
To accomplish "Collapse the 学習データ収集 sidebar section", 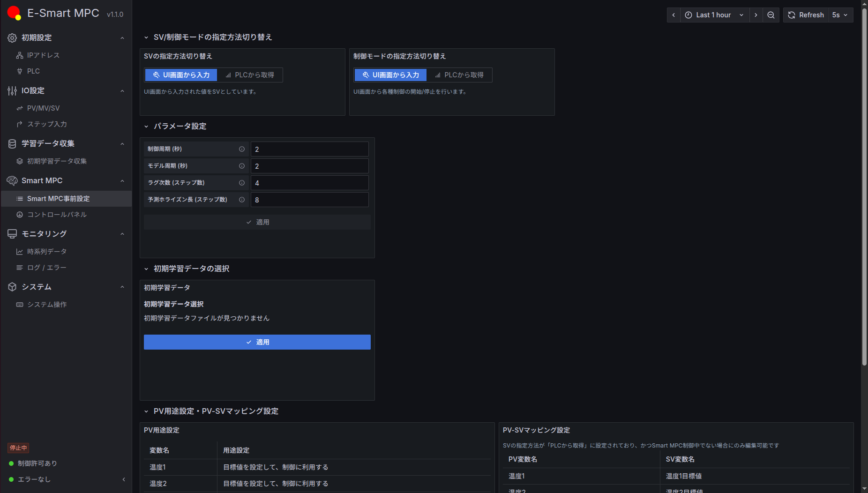I will click(122, 144).
